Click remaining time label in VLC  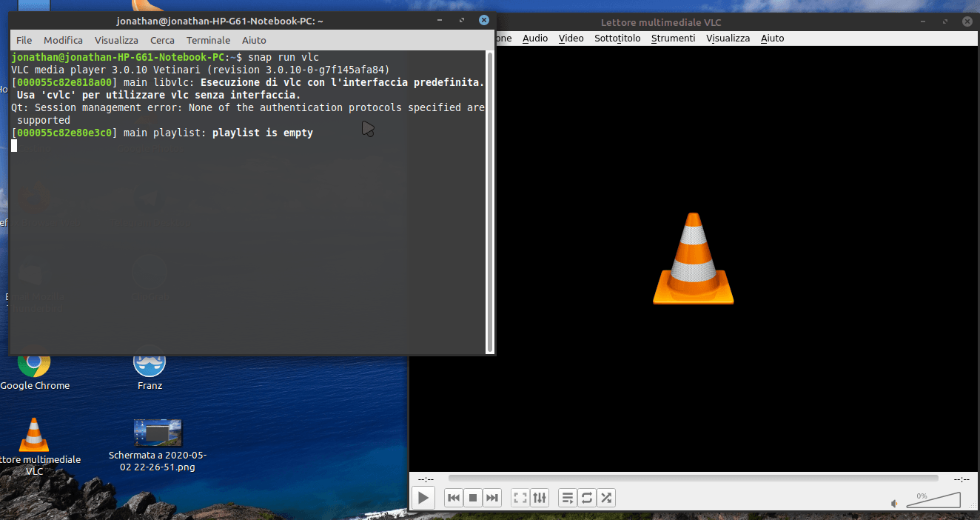click(x=961, y=479)
